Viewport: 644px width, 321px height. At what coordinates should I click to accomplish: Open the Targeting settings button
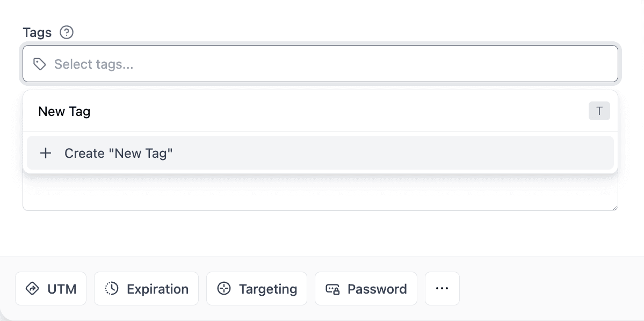point(257,289)
